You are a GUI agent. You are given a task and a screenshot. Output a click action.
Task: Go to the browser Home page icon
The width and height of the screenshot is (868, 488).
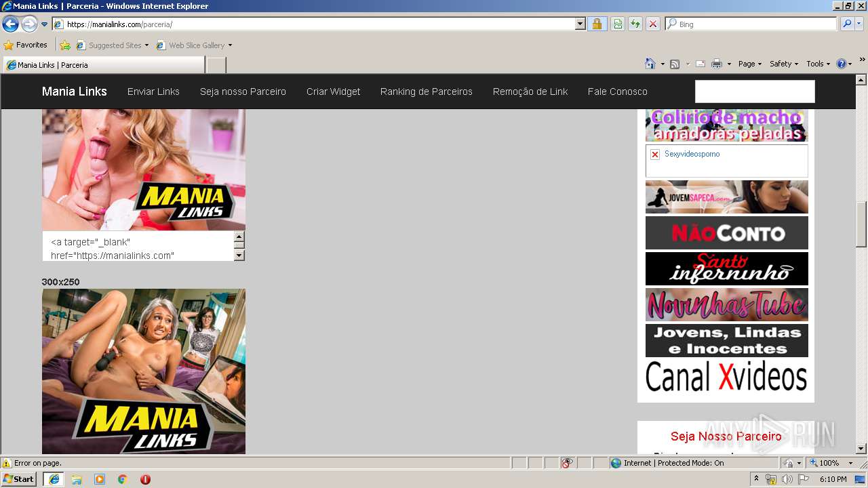pos(650,64)
